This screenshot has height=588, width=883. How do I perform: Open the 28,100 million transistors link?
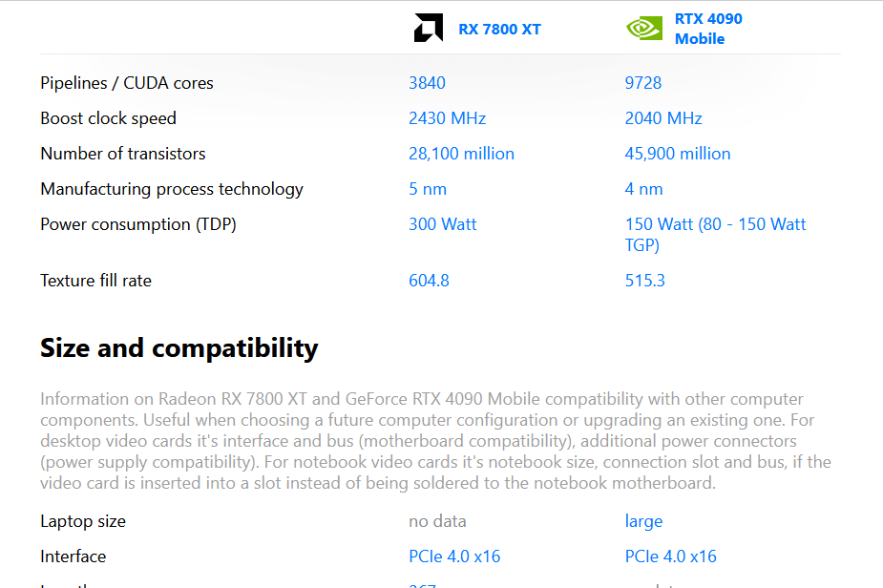click(x=461, y=154)
